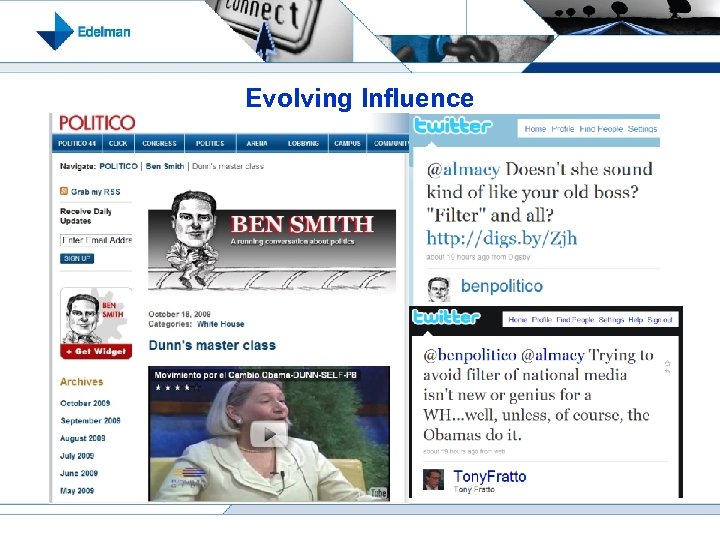Play the Dunn video clip
The height and width of the screenshot is (540, 720).
click(x=269, y=434)
